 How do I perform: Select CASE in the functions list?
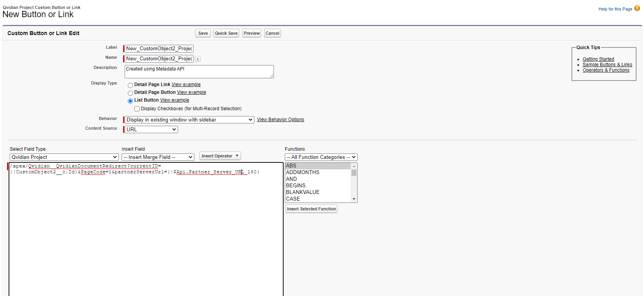(x=318, y=199)
